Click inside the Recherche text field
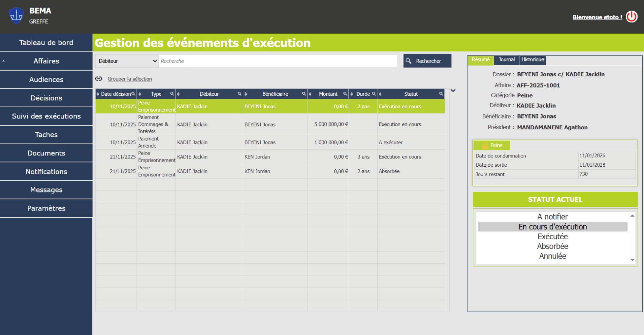Viewport: 644px width, 335px height. (278, 61)
